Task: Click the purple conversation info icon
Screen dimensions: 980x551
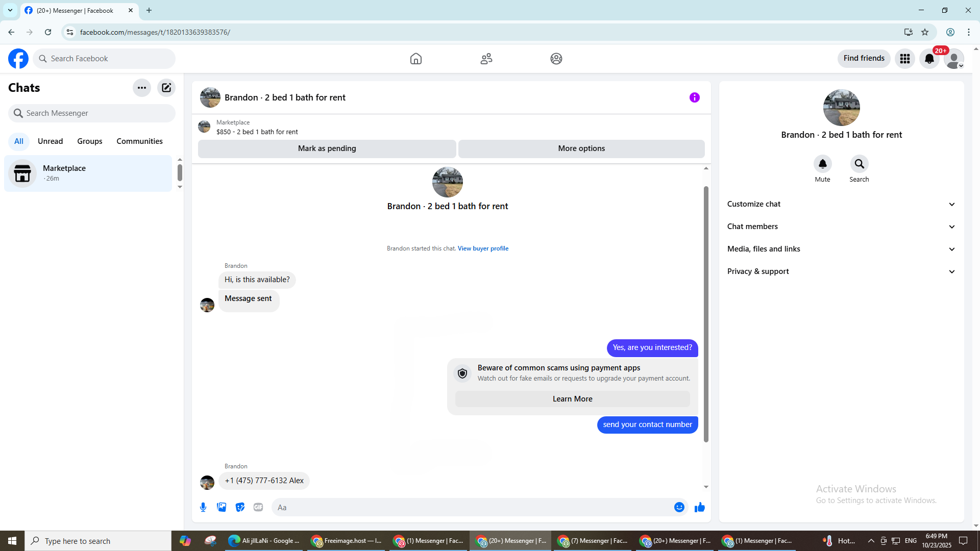Action: click(x=694, y=97)
